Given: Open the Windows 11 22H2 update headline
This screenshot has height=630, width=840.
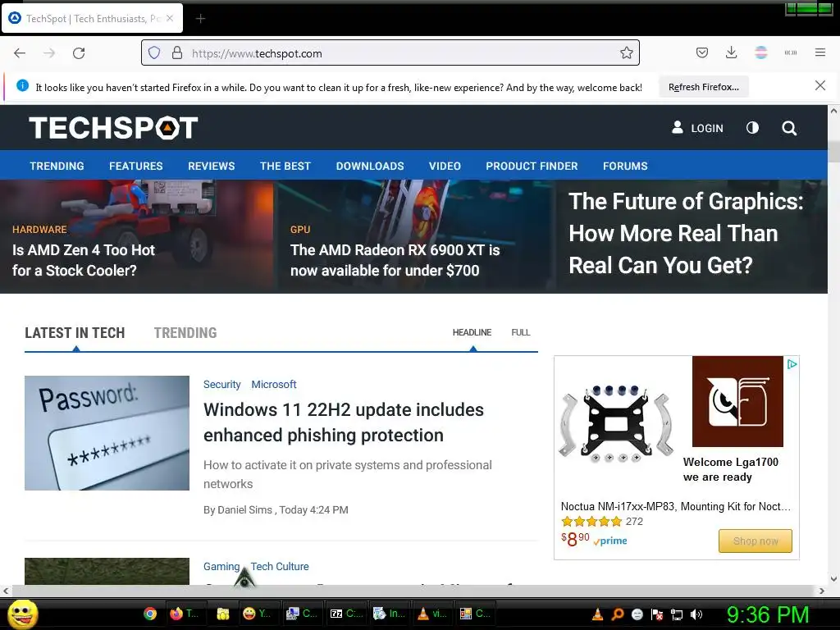Looking at the screenshot, I should coord(344,422).
